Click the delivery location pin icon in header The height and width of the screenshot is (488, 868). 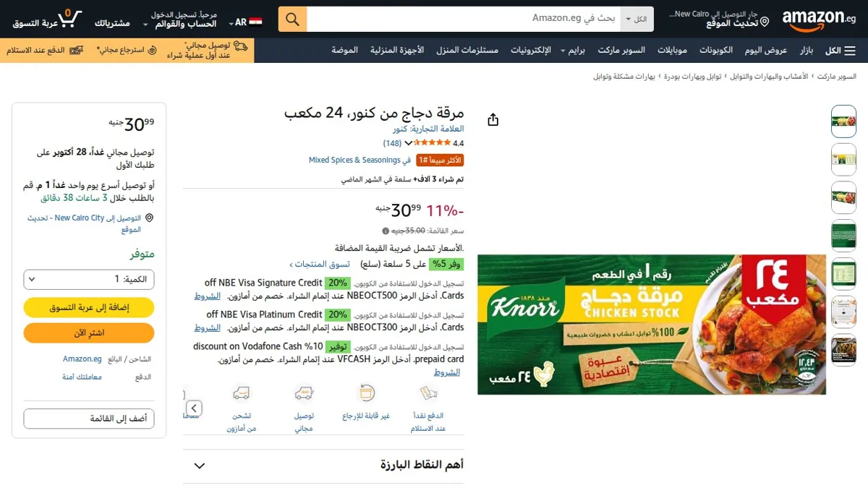765,22
